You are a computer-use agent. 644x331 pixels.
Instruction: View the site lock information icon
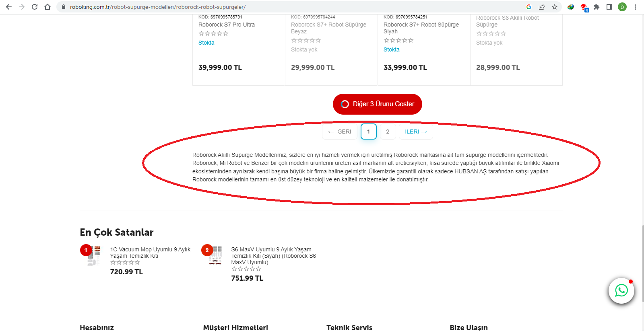point(64,7)
